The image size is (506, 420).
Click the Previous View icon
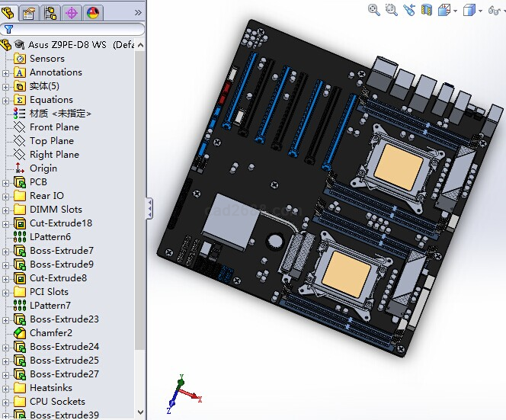point(409,10)
